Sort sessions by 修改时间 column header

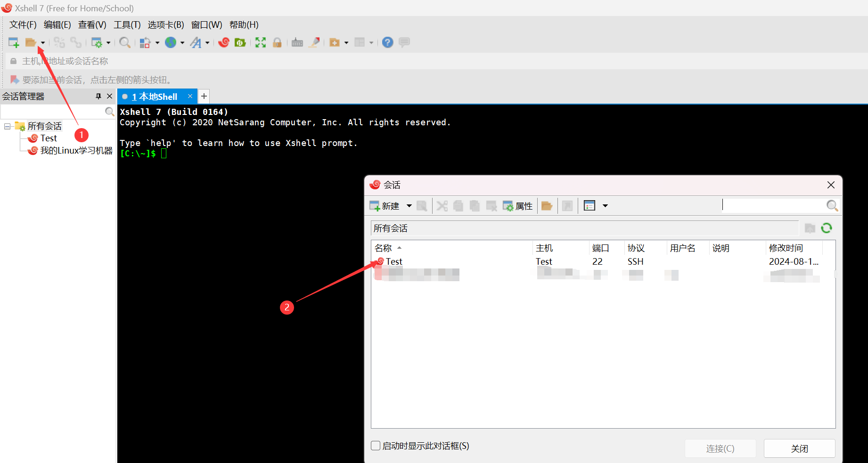(794, 248)
